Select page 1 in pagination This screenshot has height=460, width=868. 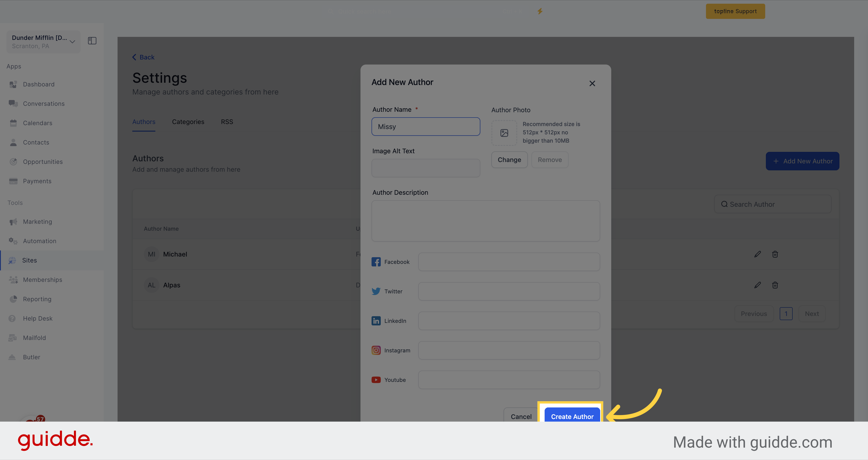(x=786, y=314)
